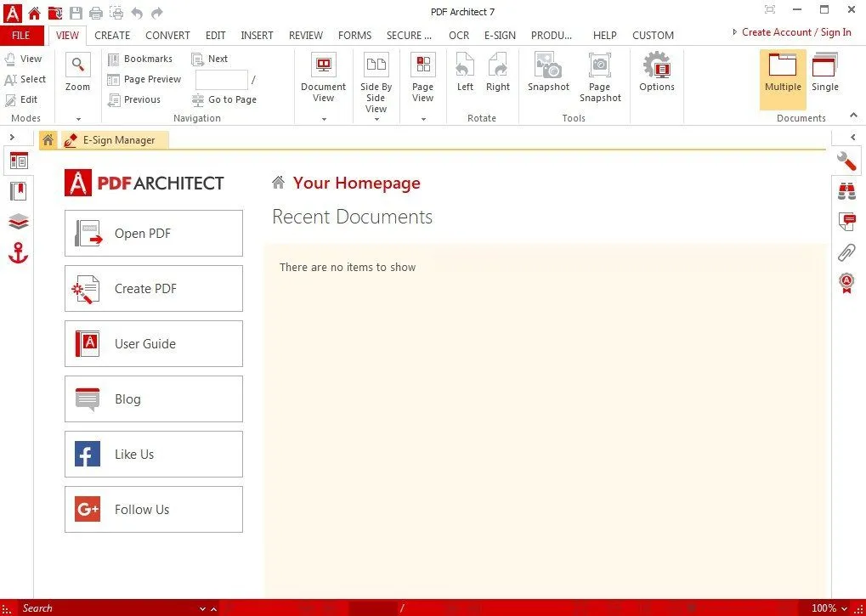This screenshot has width=866, height=616.
Task: Take a Snapshot using the ribbon tool
Action: [x=547, y=76]
